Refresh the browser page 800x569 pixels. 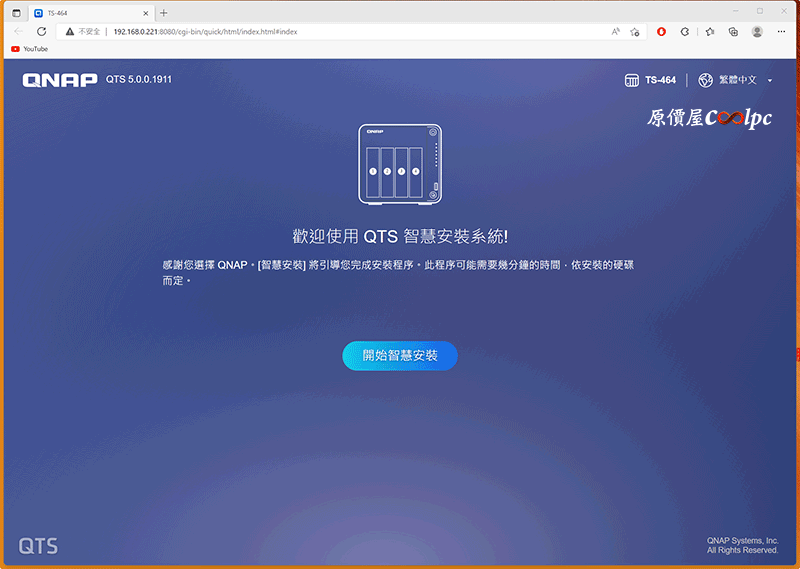(41, 32)
